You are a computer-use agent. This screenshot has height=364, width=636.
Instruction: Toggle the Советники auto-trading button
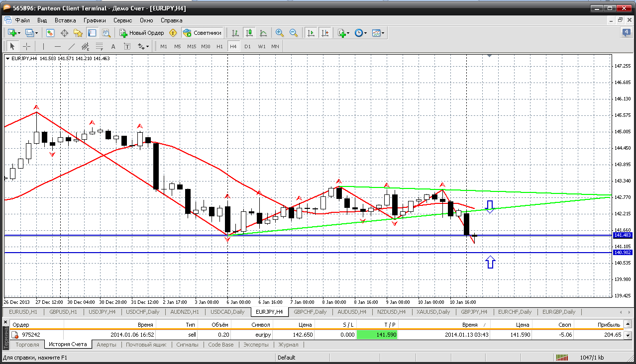click(x=202, y=33)
